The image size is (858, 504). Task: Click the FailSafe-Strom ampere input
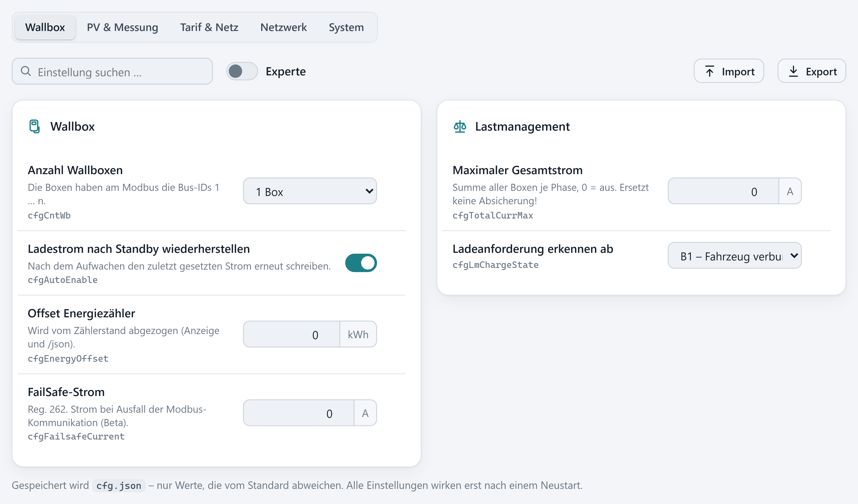(299, 413)
